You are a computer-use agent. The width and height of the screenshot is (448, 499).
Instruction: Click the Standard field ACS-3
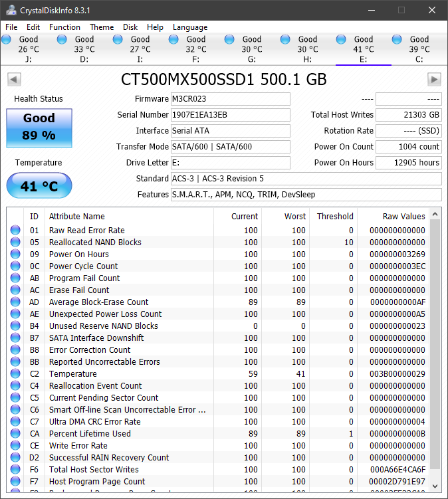[306, 179]
